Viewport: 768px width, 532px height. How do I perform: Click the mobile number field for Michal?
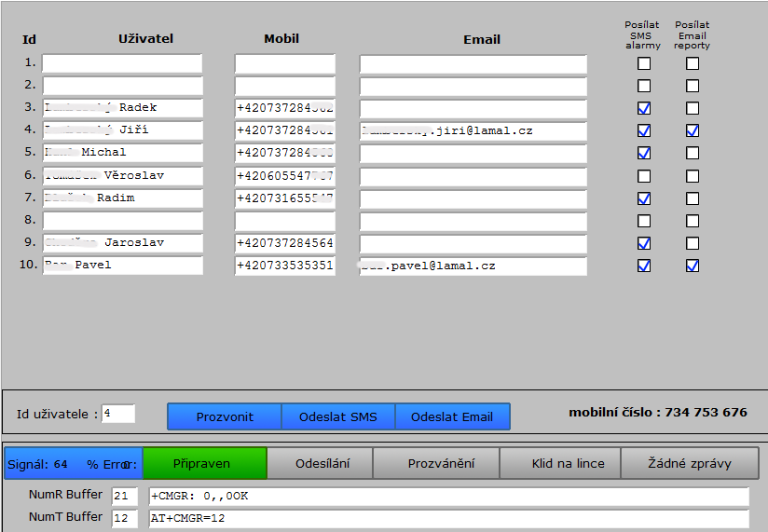point(284,153)
